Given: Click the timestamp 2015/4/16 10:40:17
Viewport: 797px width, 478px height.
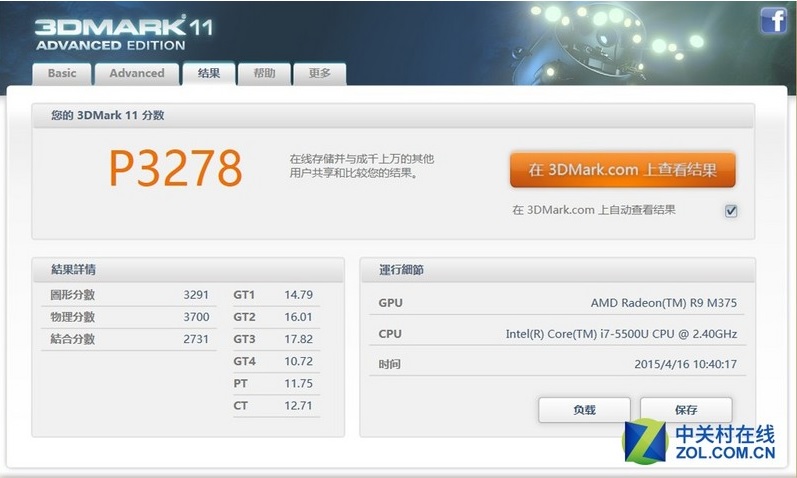Looking at the screenshot, I should (686, 364).
